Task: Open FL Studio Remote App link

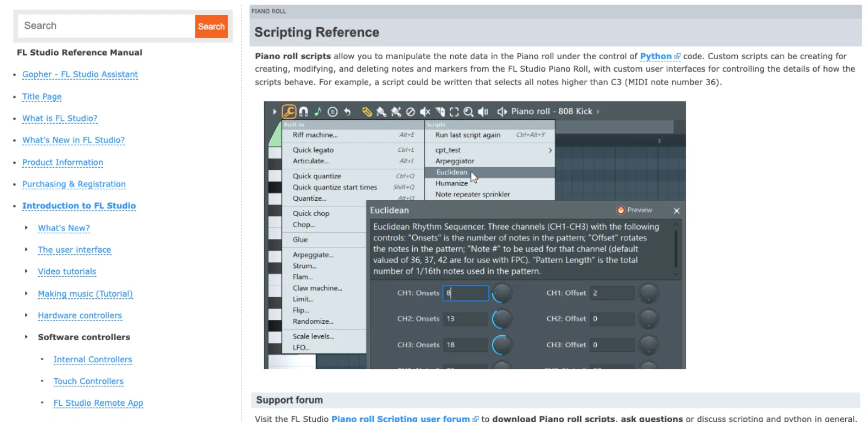Action: [98, 403]
